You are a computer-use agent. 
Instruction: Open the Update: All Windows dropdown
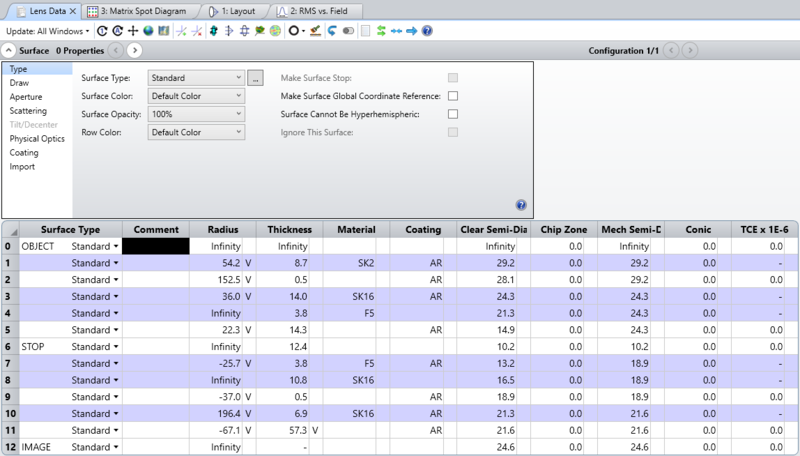[47, 31]
